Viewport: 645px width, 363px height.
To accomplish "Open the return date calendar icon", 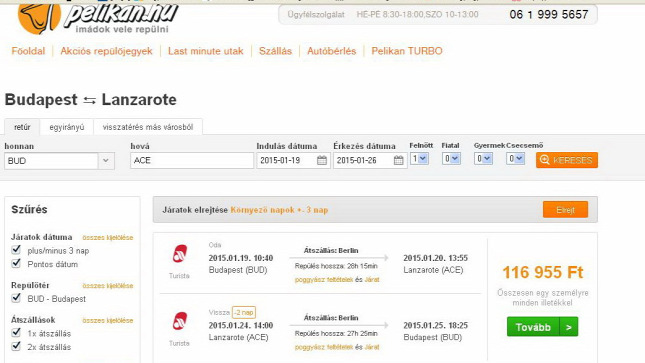I will point(399,161).
